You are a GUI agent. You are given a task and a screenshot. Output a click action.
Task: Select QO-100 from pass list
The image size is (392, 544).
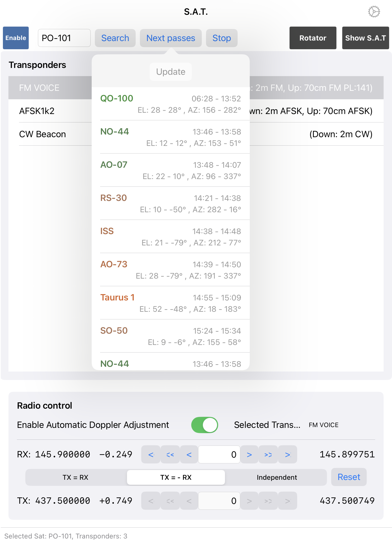tap(170, 104)
